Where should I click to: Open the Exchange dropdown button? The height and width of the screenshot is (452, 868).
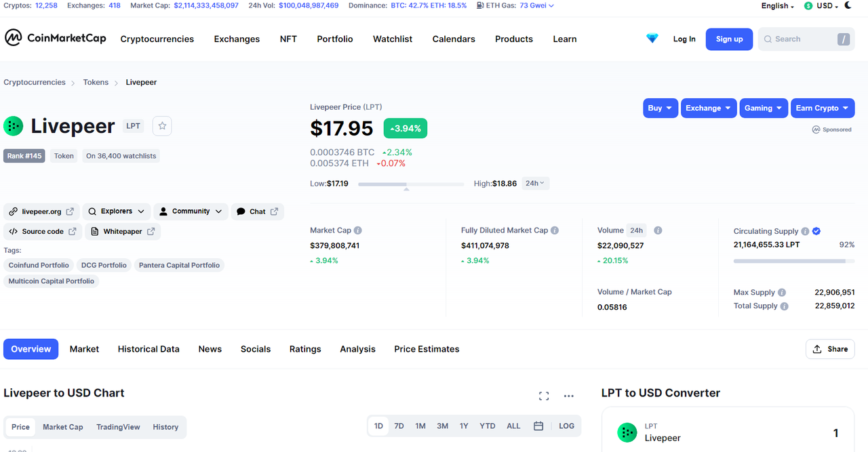tap(709, 108)
